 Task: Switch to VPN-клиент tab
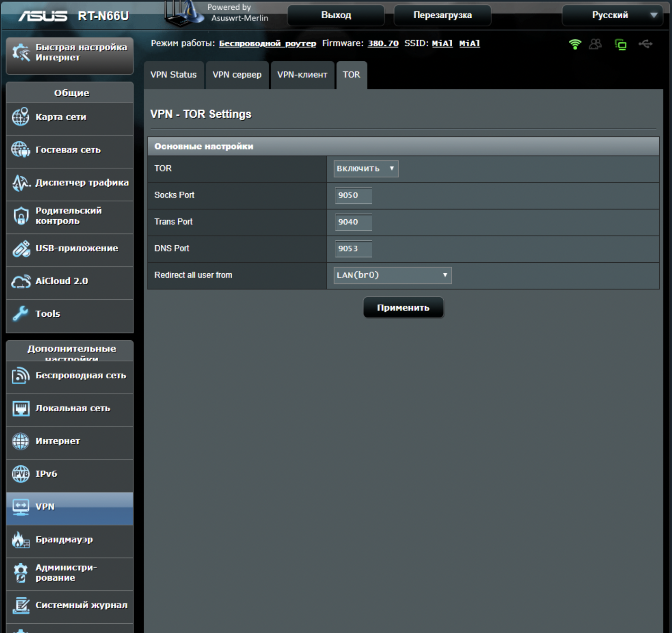click(x=302, y=75)
